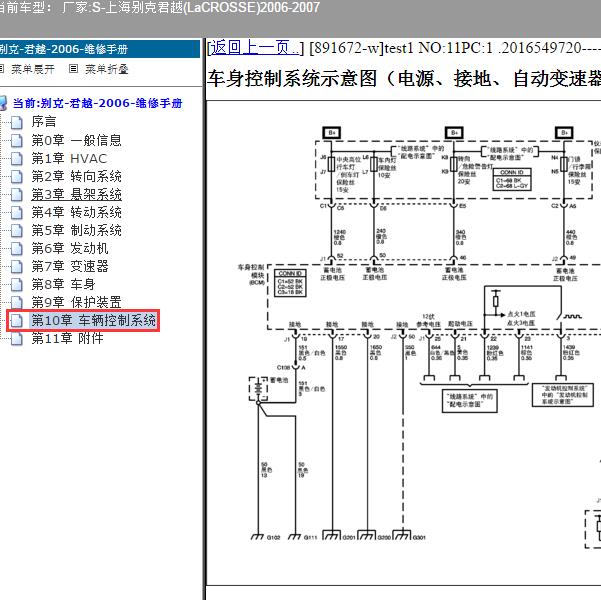The width and height of the screenshot is (601, 600).
Task: Click the 厂家:S-上海别克君越 vehicle model text
Action: [191, 7]
